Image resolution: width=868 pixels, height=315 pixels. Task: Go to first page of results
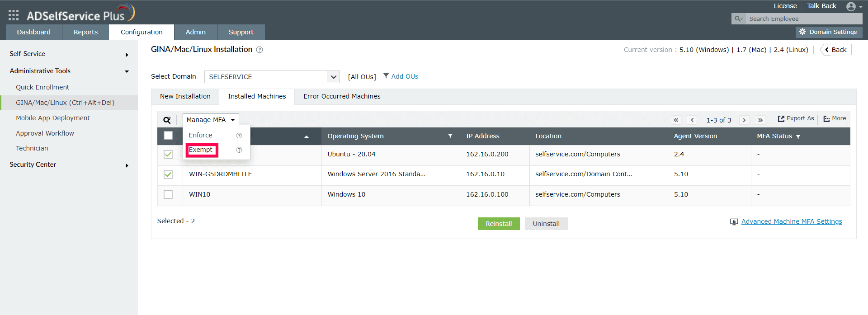coord(676,120)
